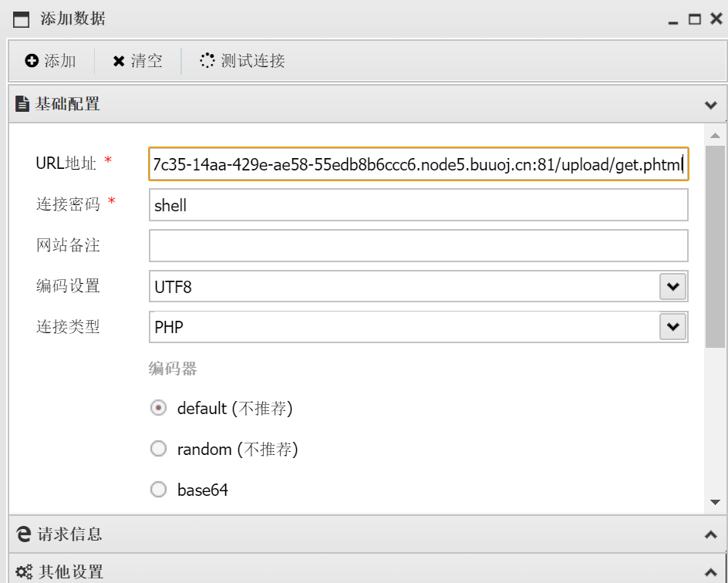Click the 清空 (clear) button
The height and width of the screenshot is (583, 728).
pyautogui.click(x=137, y=61)
